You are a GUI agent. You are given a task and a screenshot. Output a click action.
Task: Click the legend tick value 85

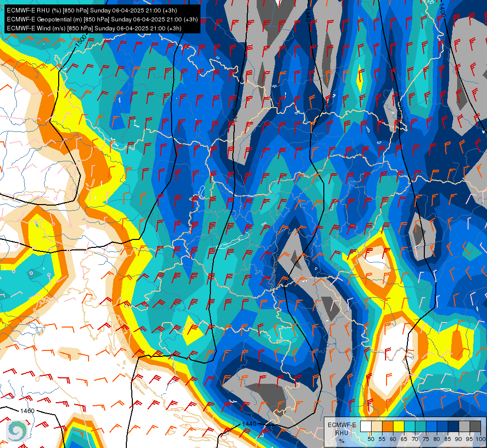(x=447, y=439)
